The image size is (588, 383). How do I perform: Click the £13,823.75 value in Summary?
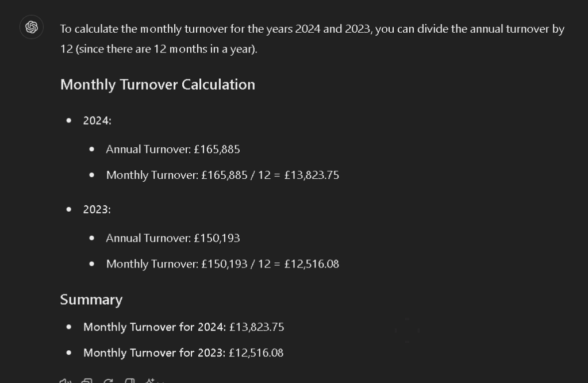[257, 327]
